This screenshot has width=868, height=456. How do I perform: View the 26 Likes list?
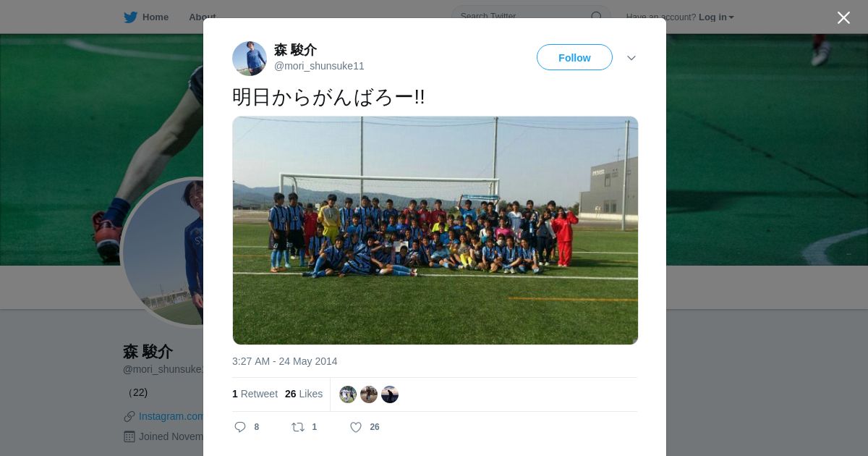click(304, 394)
